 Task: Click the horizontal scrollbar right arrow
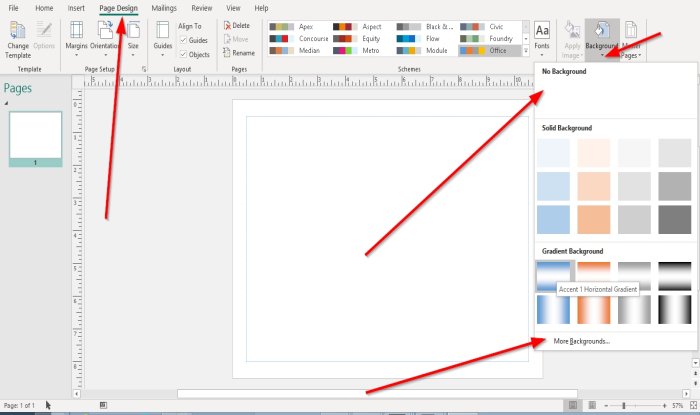coord(686,394)
